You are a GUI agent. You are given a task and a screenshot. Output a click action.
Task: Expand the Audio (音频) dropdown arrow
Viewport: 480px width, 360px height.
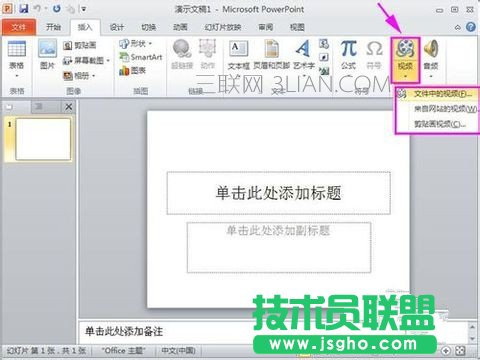point(431,76)
